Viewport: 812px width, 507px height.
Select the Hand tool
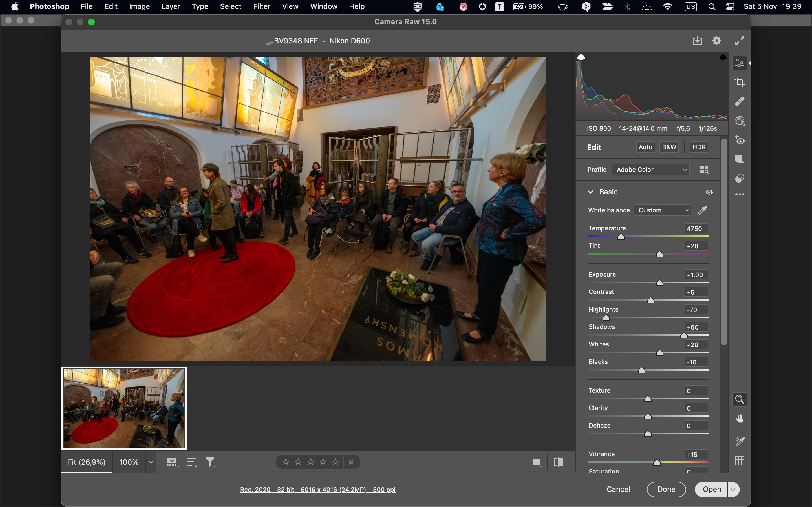[740, 419]
